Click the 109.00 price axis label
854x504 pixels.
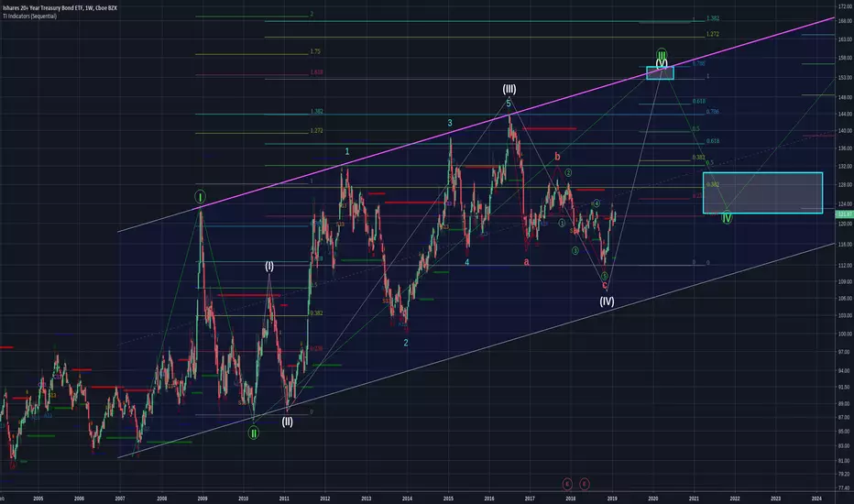point(845,281)
